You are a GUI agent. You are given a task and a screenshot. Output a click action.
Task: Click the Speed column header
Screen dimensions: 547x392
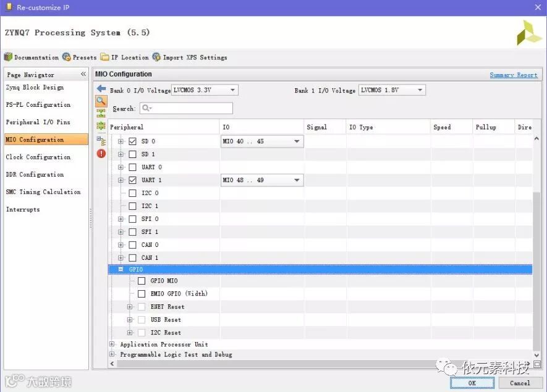pos(451,127)
